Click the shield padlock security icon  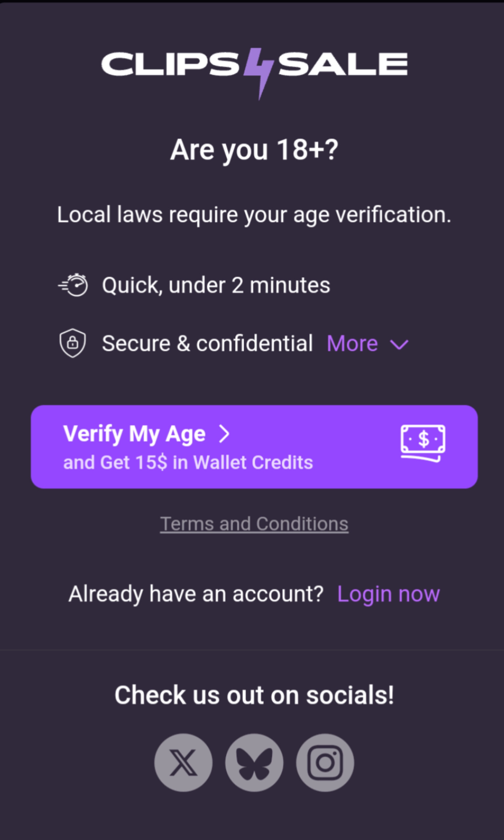point(73,343)
